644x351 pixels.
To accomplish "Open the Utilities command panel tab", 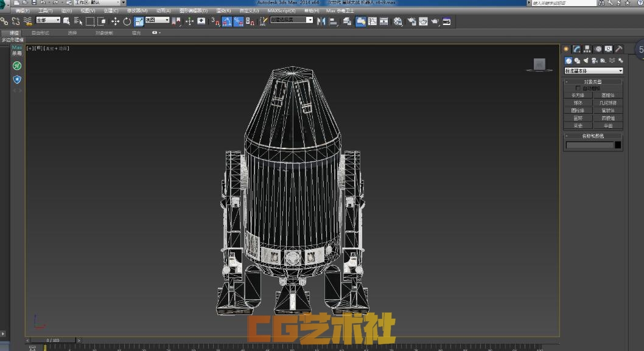I will 619,49.
